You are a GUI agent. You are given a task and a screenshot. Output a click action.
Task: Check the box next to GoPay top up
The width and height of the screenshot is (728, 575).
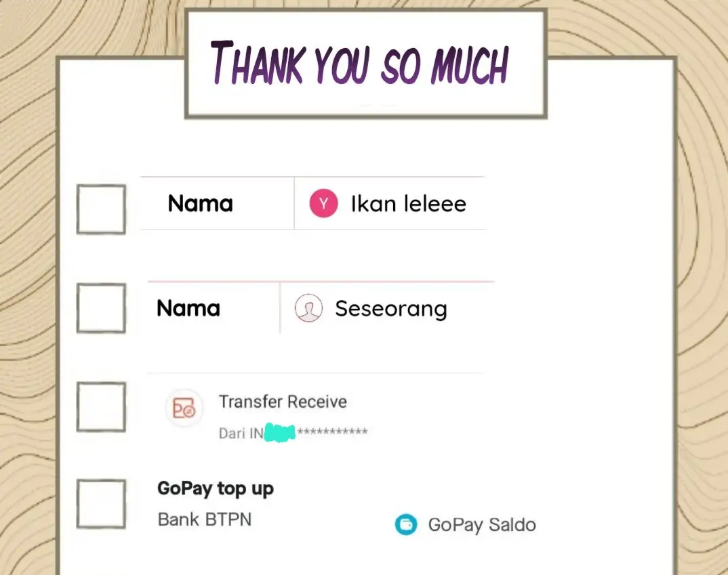point(101,504)
